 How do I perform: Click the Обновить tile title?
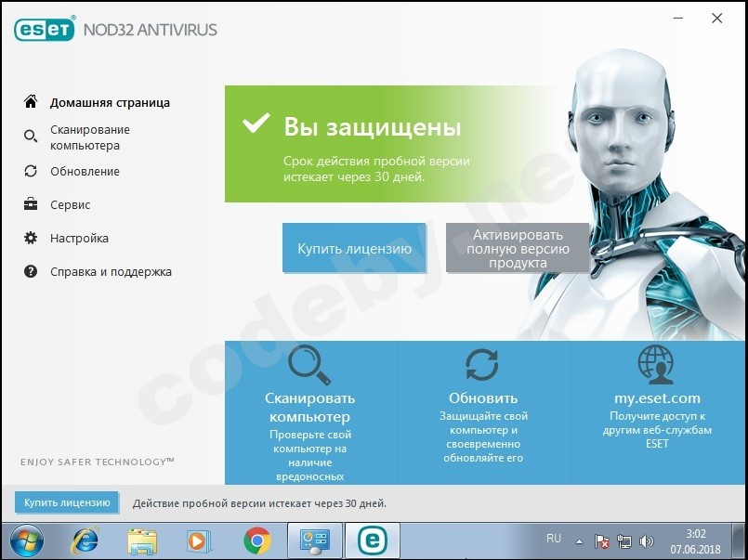pyautogui.click(x=483, y=398)
